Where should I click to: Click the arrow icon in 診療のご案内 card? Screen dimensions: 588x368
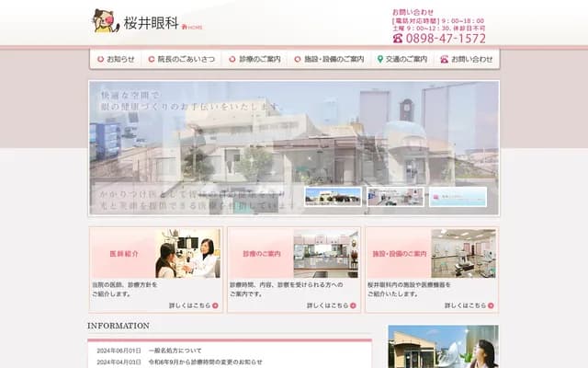353,305
